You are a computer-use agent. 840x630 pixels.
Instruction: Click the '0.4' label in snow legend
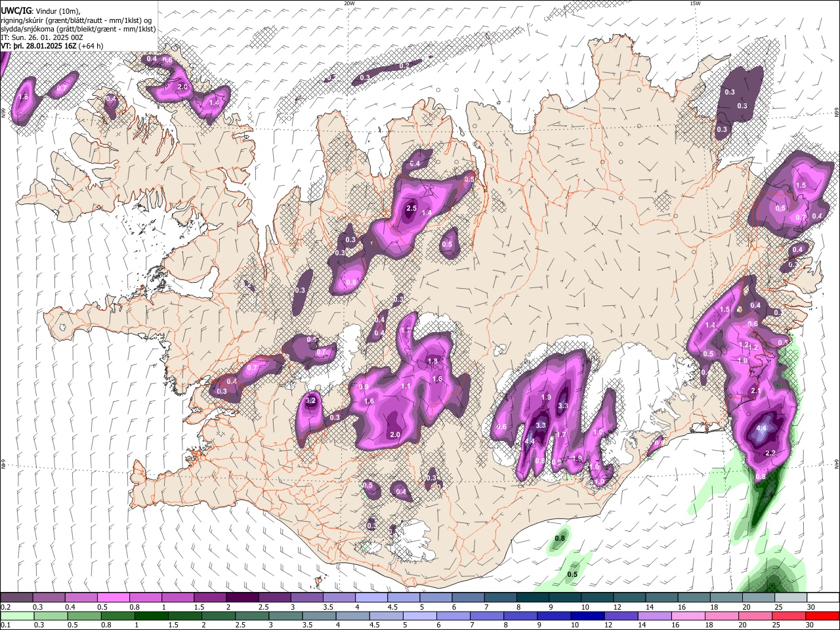click(70, 607)
